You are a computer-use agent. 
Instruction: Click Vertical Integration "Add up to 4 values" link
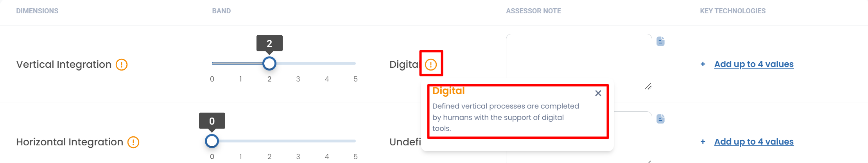pos(753,64)
